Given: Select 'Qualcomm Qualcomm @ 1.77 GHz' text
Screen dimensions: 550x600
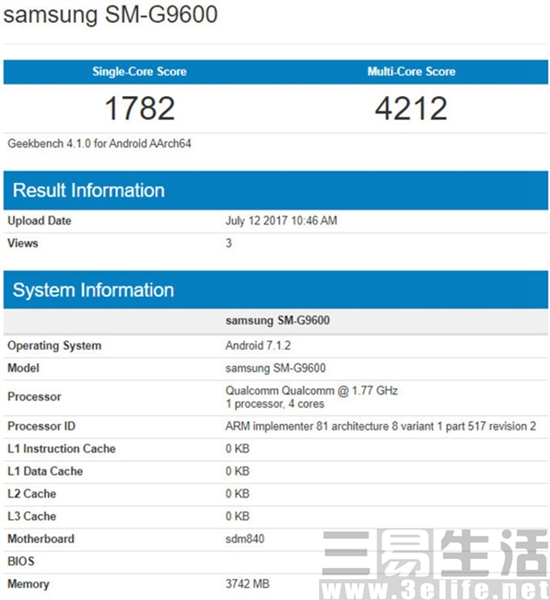Looking at the screenshot, I should click(x=312, y=391).
